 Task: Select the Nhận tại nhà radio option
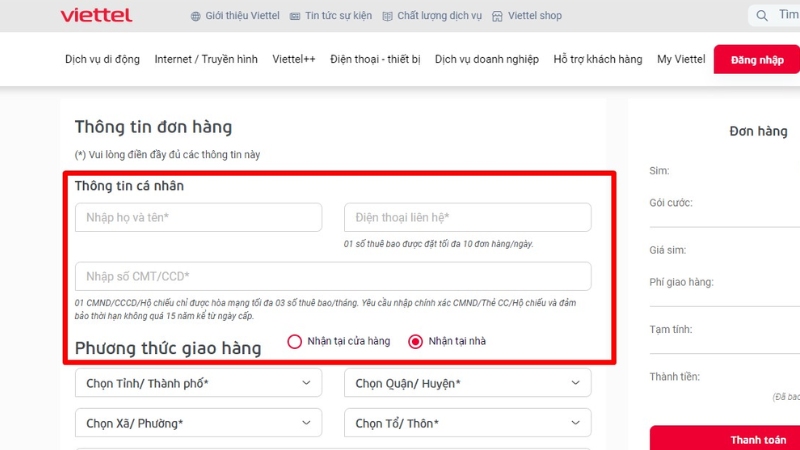point(416,341)
